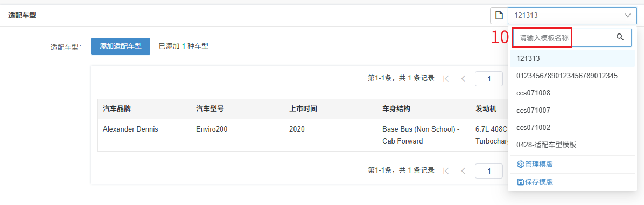The image size is (644, 205).
Task: Choose the long numeric 0123456789 template
Action: pos(572,76)
